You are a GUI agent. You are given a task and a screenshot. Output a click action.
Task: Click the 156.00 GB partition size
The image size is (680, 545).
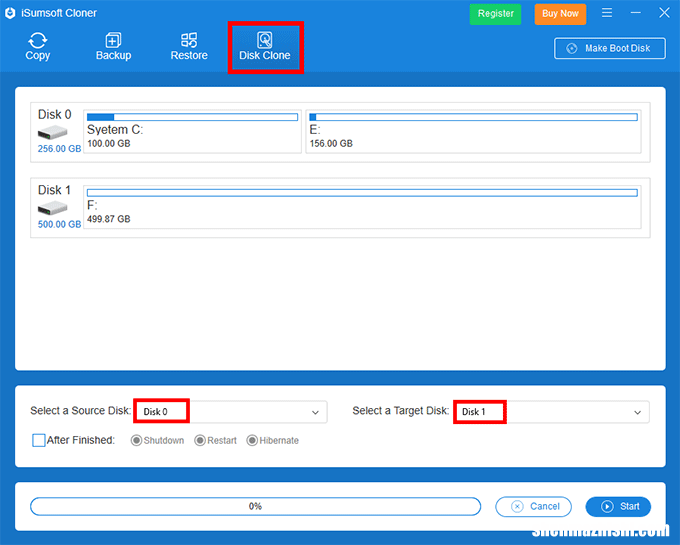click(x=331, y=144)
